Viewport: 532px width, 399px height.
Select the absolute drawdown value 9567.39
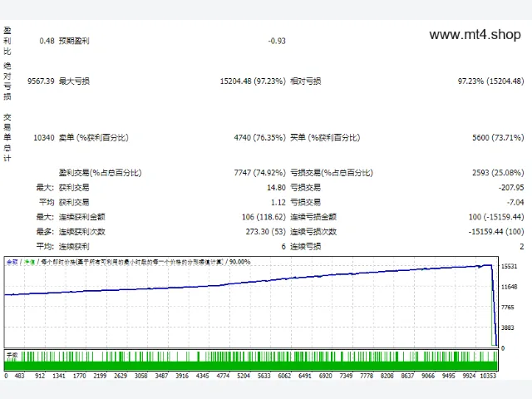click(41, 81)
